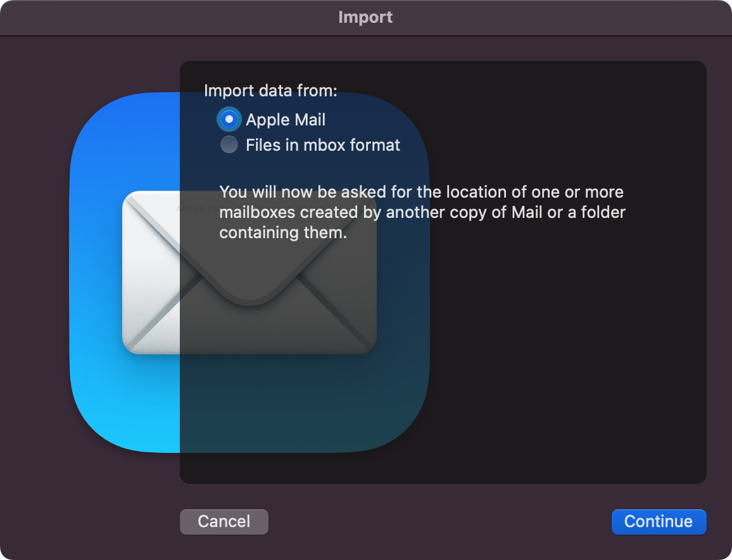Choose Files in mbox format option
732x560 pixels.
(229, 145)
